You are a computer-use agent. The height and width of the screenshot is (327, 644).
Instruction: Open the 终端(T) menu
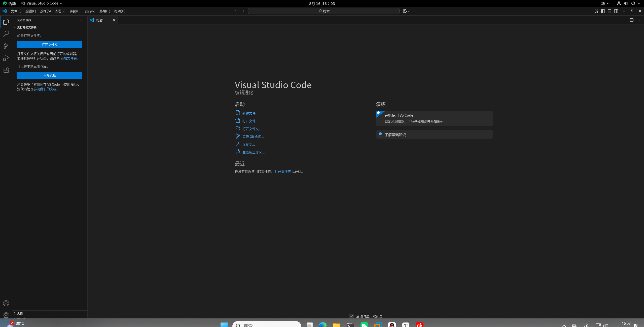105,11
